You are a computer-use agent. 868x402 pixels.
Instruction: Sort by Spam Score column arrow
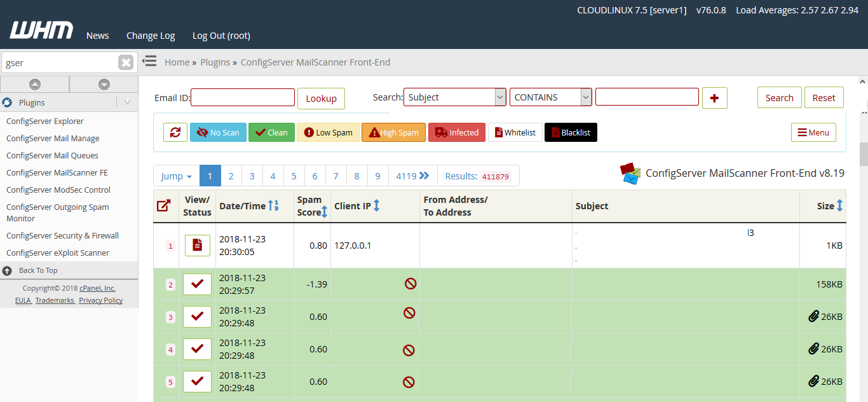click(x=324, y=212)
